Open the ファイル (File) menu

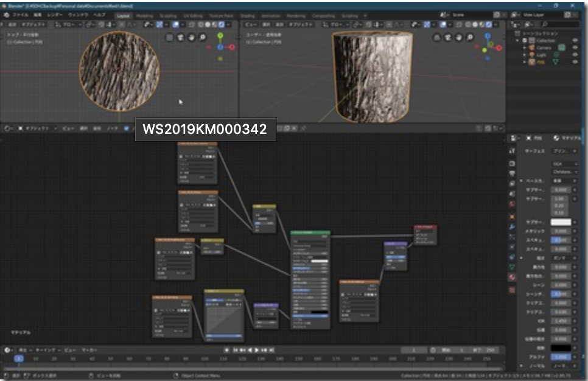pos(20,15)
